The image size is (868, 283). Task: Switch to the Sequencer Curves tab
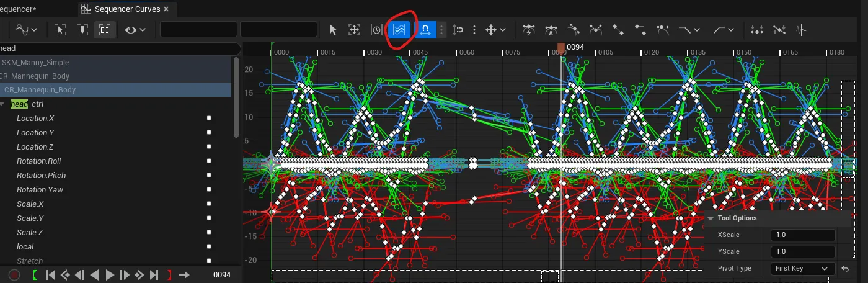(127, 9)
